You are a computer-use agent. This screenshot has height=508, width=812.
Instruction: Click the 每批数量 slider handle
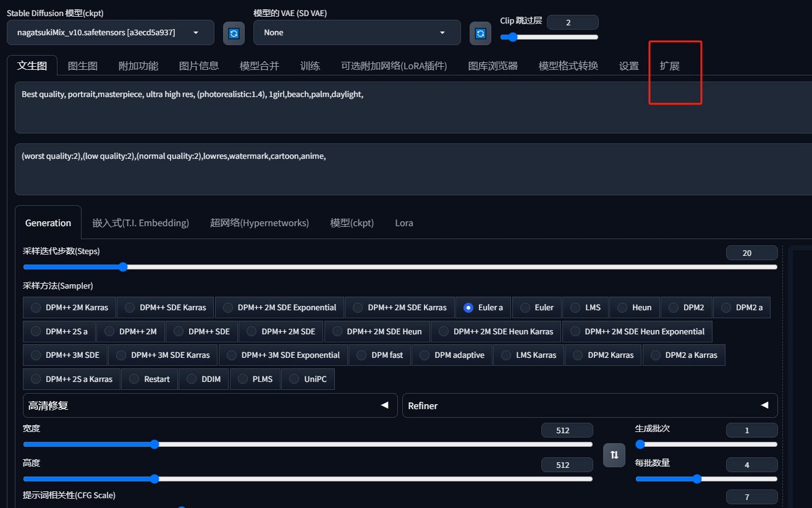coord(697,478)
